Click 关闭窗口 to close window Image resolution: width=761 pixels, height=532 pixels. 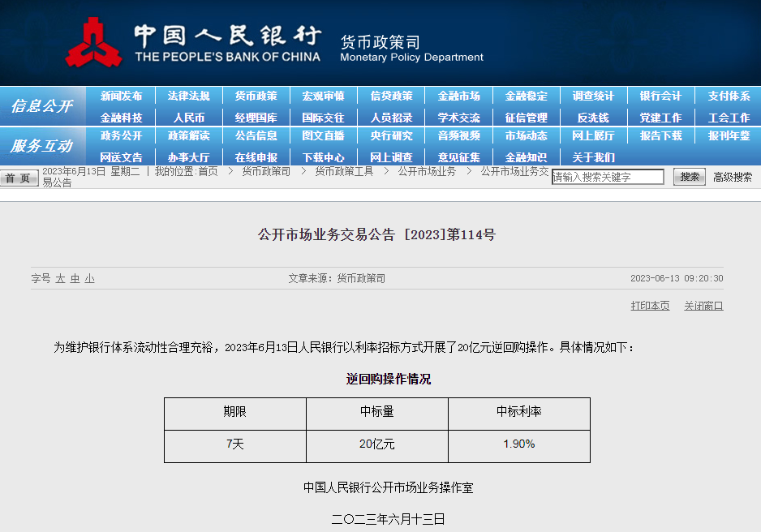(703, 306)
